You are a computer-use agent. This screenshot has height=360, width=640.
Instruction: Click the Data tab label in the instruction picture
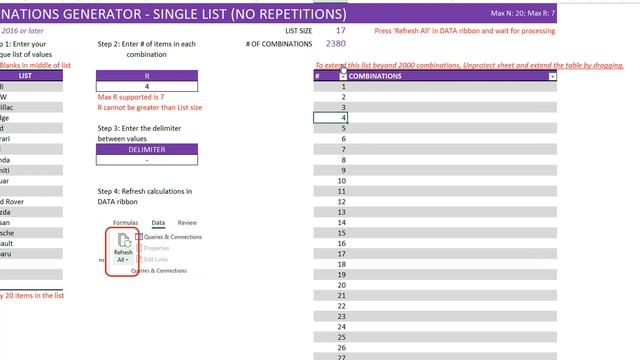coord(158,223)
